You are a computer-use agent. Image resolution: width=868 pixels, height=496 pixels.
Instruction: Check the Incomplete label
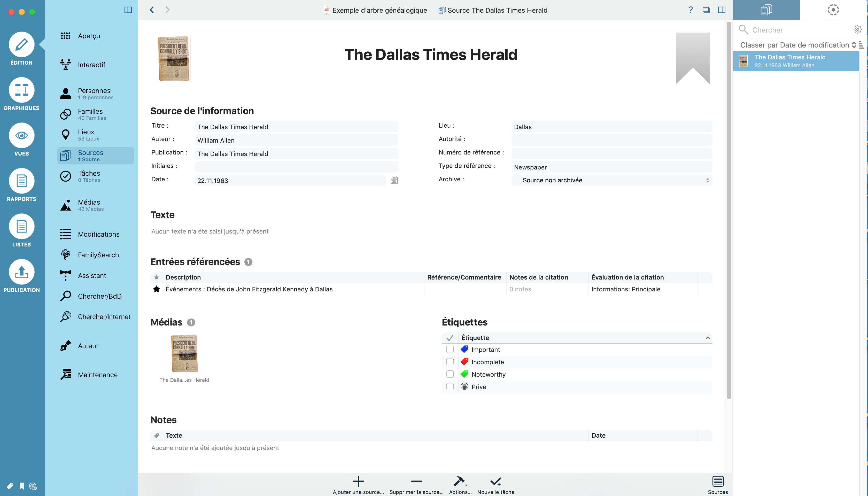pos(450,361)
